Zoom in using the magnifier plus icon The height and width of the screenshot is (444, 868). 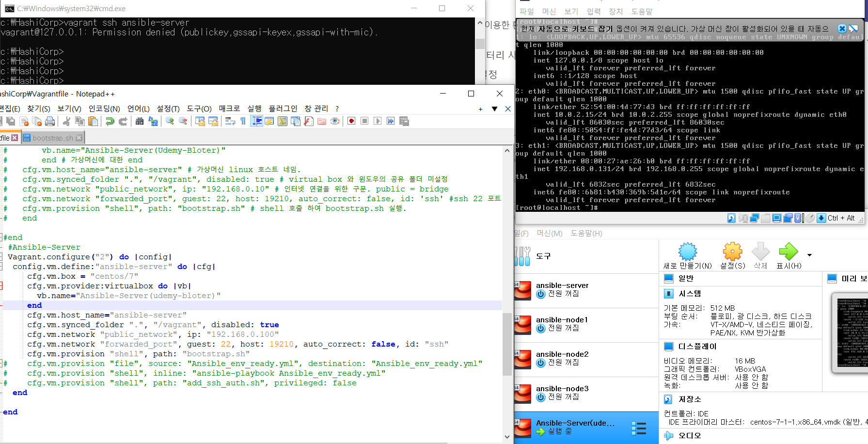[170, 121]
